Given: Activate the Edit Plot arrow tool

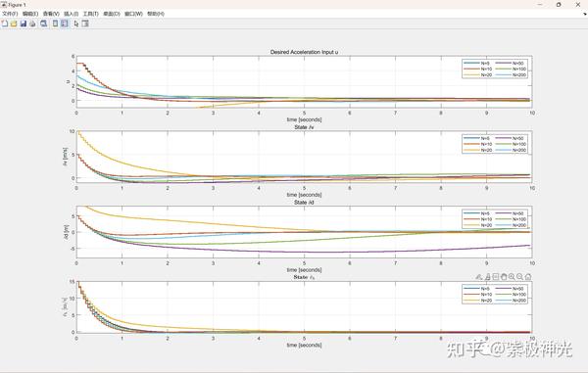Looking at the screenshot, I should point(76,23).
